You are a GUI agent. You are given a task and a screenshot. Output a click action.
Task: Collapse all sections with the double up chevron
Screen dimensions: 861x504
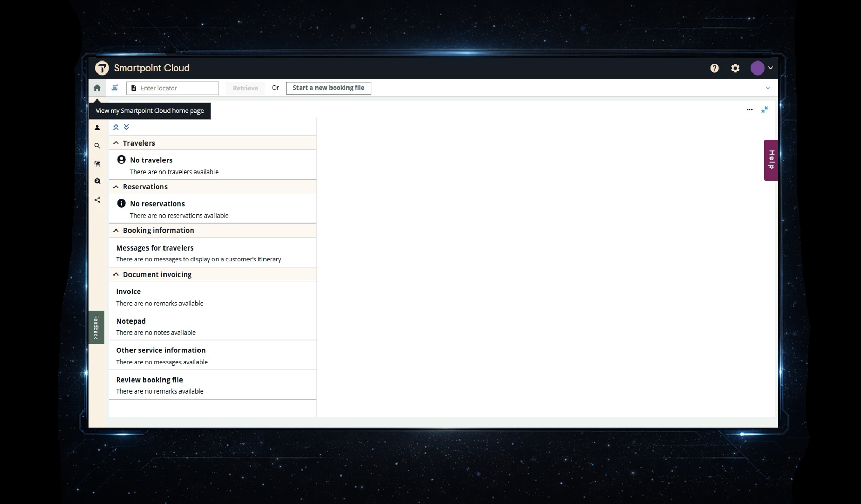(x=116, y=127)
